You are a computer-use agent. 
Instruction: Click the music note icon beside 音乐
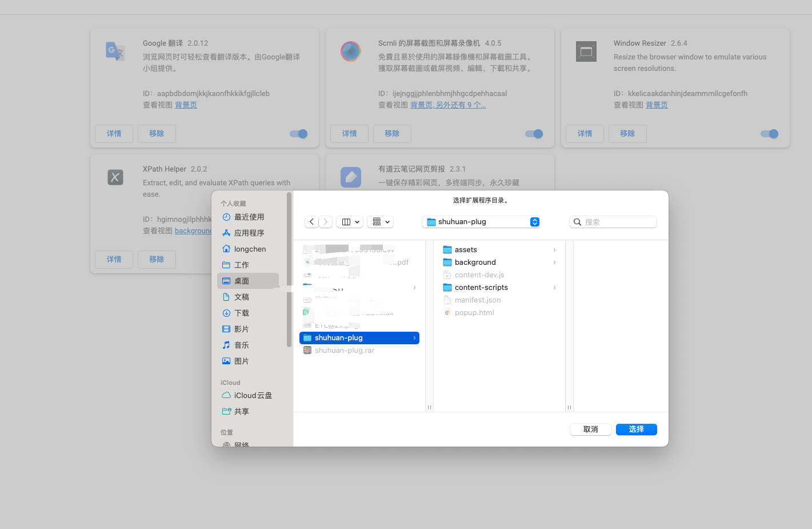point(226,345)
